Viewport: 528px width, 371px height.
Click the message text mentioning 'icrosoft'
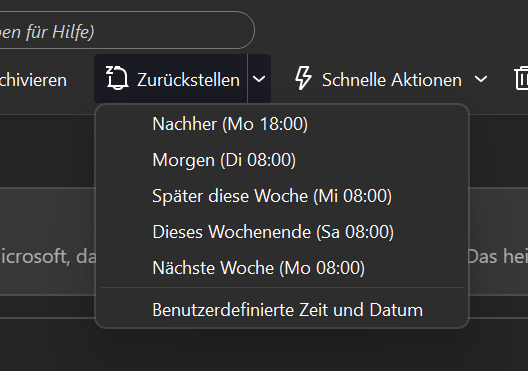coord(48,257)
